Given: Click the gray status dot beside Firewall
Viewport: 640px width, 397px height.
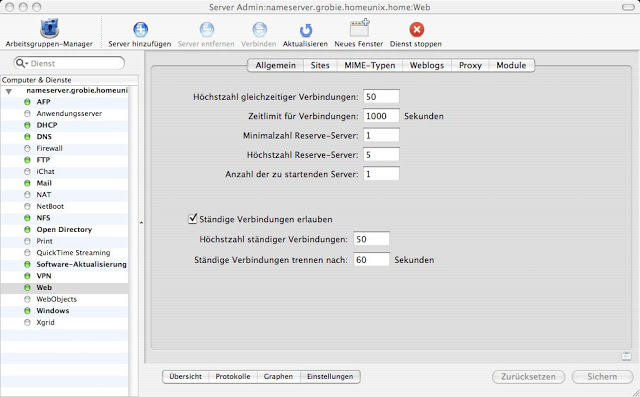Looking at the screenshot, I should (27, 148).
